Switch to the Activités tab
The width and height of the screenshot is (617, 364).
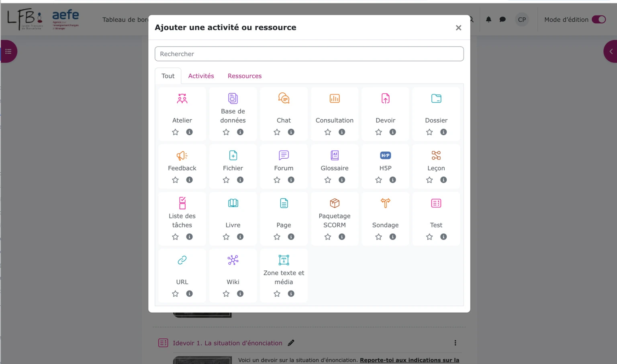pos(201,76)
